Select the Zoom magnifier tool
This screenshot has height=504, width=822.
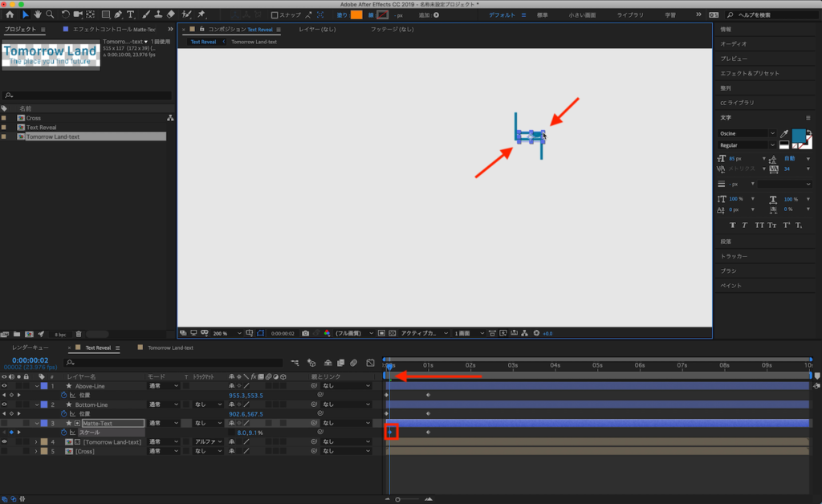coord(50,14)
